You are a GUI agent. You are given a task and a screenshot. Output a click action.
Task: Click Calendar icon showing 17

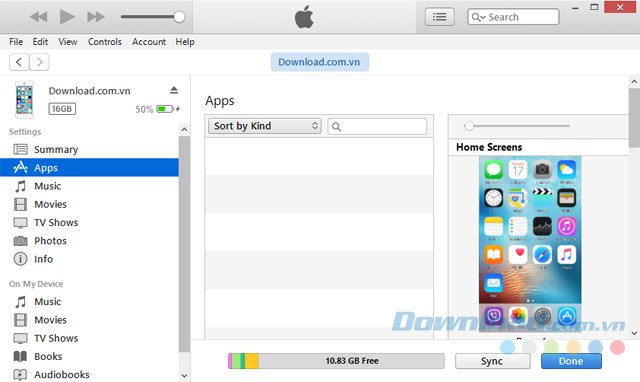click(x=518, y=169)
